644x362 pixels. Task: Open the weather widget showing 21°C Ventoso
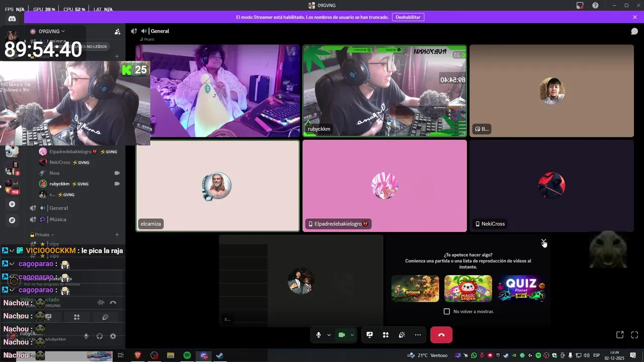tap(427, 355)
